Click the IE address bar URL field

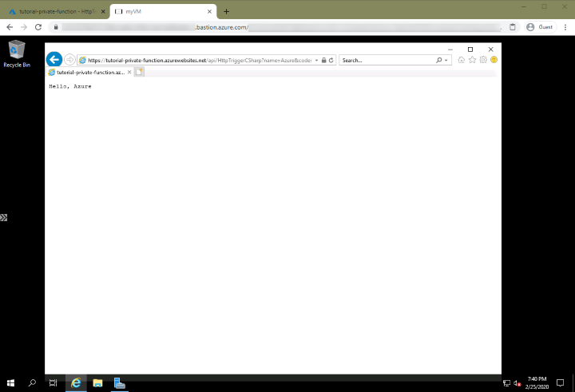tap(200, 60)
